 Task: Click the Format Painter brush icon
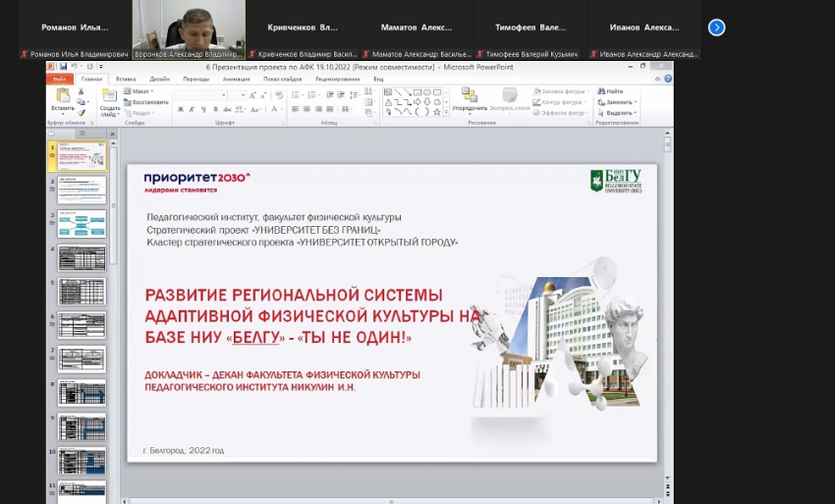click(x=82, y=113)
